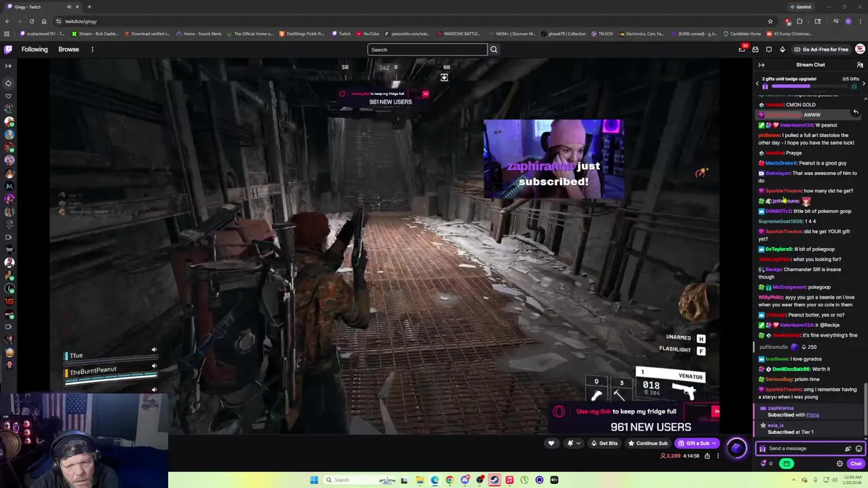Screen dimensions: 868x488
Task: Click username SparkleTheatre asking how many did he get
Action: pos(783,191)
